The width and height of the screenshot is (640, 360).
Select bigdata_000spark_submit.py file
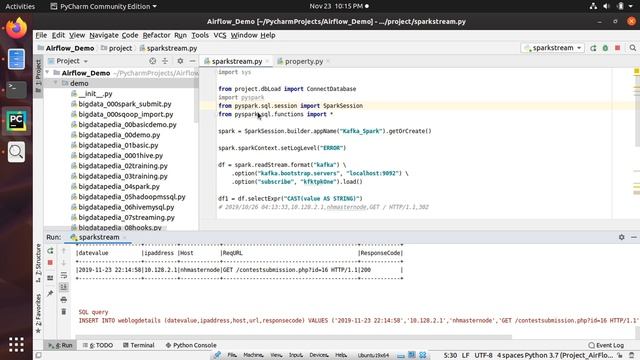tap(124, 104)
